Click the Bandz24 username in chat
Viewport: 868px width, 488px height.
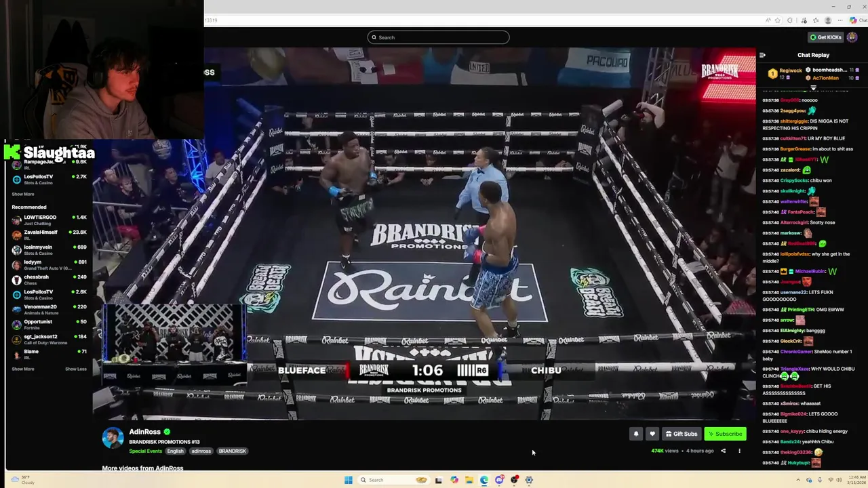pyautogui.click(x=789, y=442)
